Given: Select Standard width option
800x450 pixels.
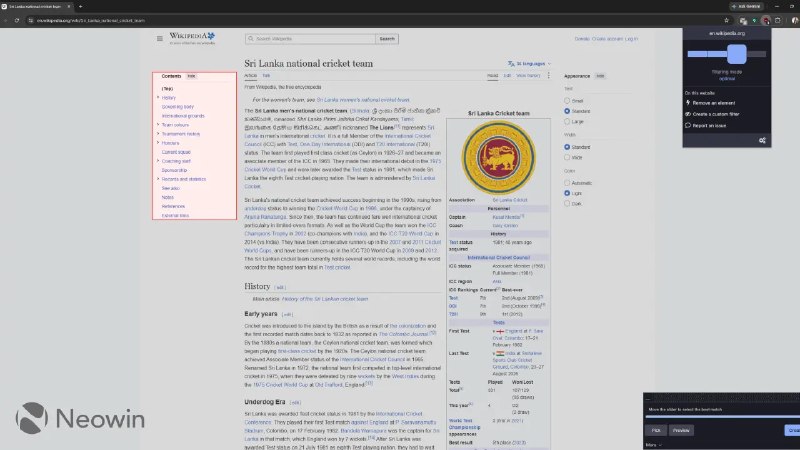Looking at the screenshot, I should (x=567, y=147).
